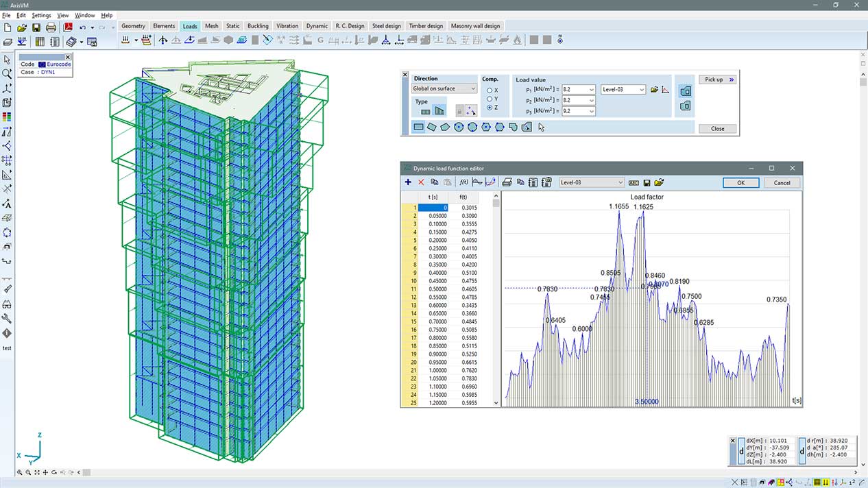Open the File menu
Viewport: 868px width, 488px height.
point(7,15)
